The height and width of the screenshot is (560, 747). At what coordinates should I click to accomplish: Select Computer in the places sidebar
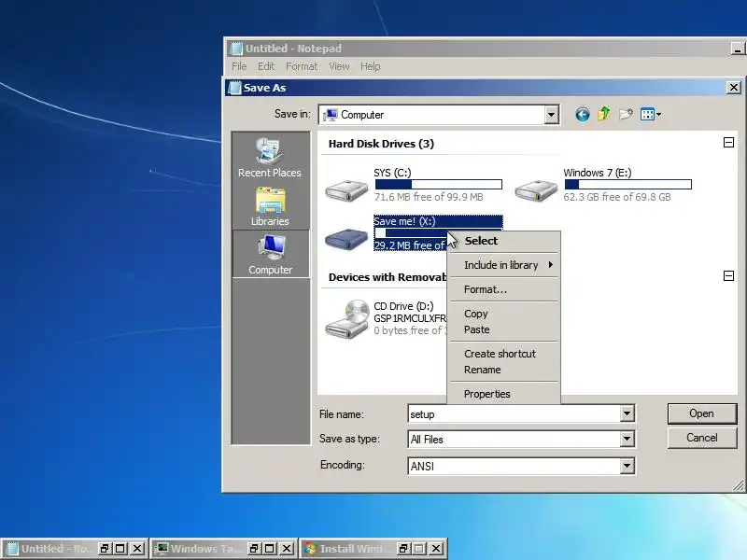point(270,255)
